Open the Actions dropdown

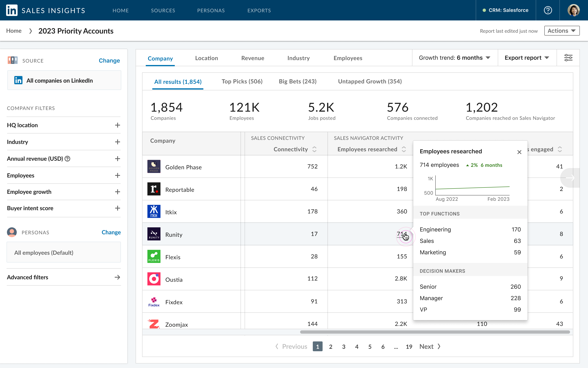562,31
